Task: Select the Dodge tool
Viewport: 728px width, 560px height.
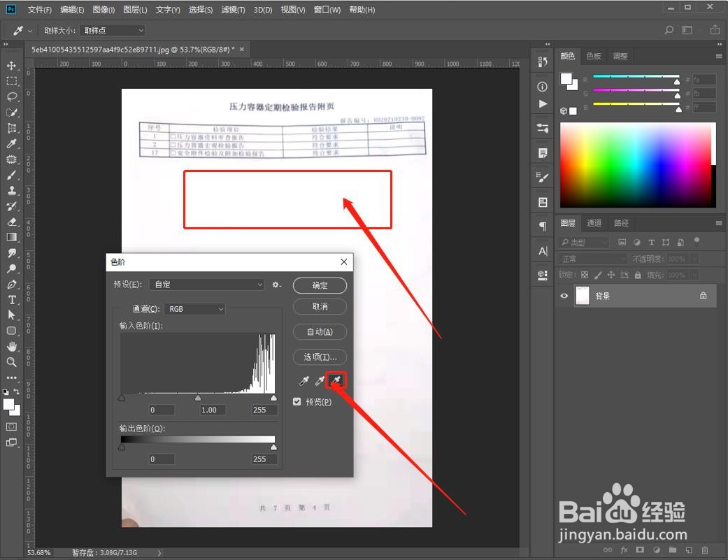Action: (12, 268)
